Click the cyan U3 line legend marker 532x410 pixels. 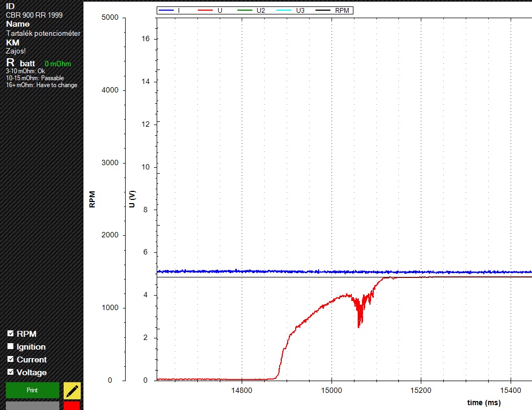[x=284, y=10]
